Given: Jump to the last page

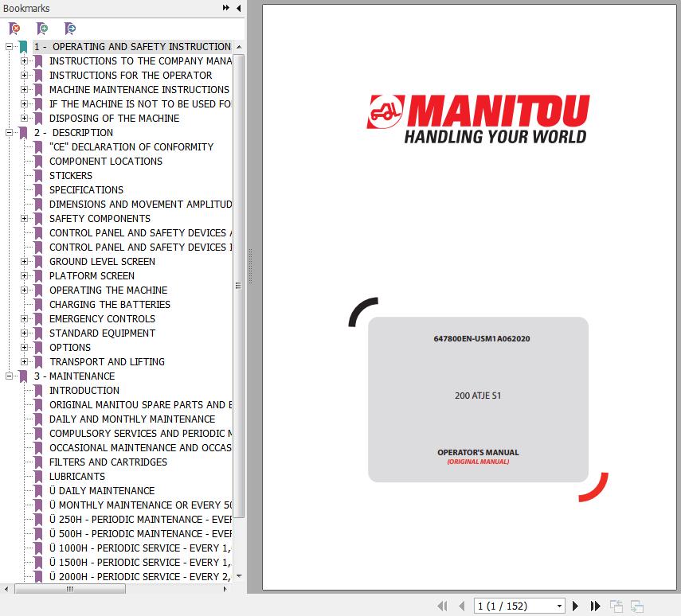Looking at the screenshot, I should coord(596,606).
